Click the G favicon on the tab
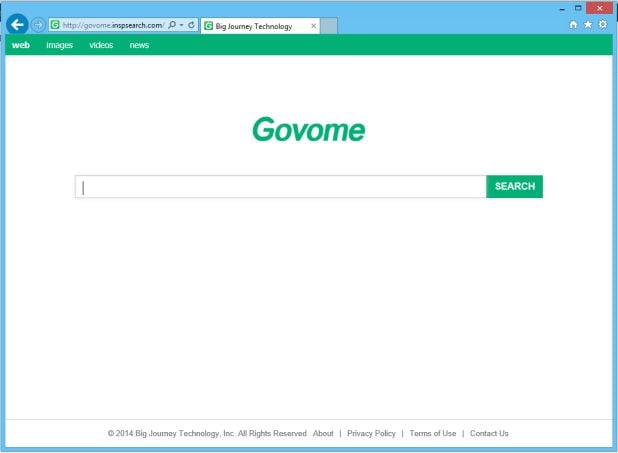This screenshot has height=453, width=618. click(208, 26)
